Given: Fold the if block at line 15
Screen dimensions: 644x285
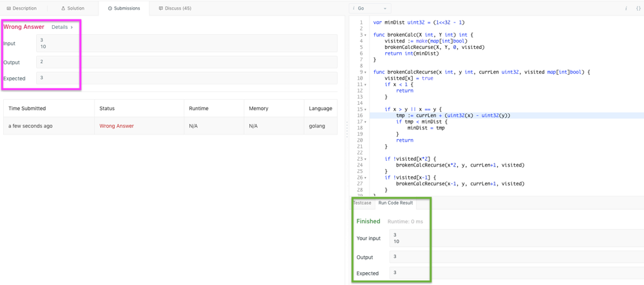Looking at the screenshot, I should point(366,109).
